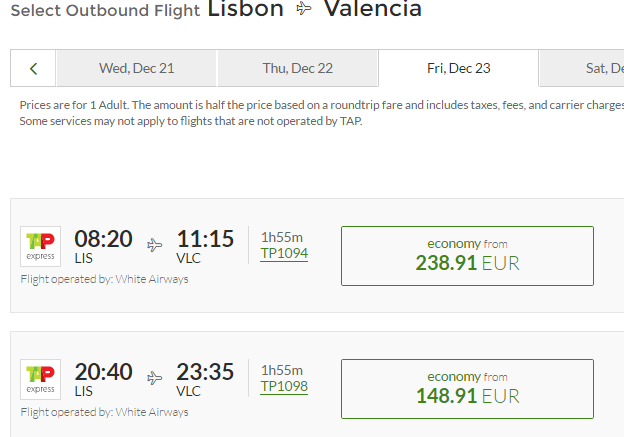This screenshot has width=624, height=437.
Task: Select the Wed, Dec 21 date tab
Action: [x=137, y=69]
